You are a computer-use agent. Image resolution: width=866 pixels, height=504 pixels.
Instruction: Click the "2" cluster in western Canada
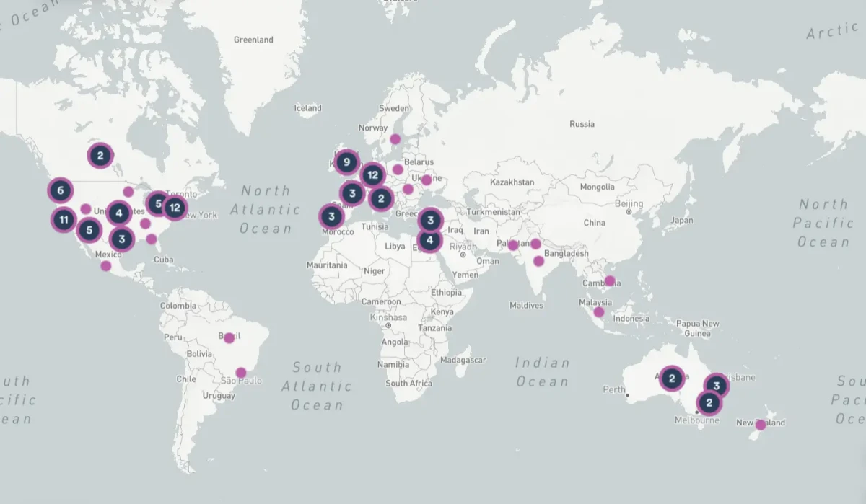(x=100, y=154)
